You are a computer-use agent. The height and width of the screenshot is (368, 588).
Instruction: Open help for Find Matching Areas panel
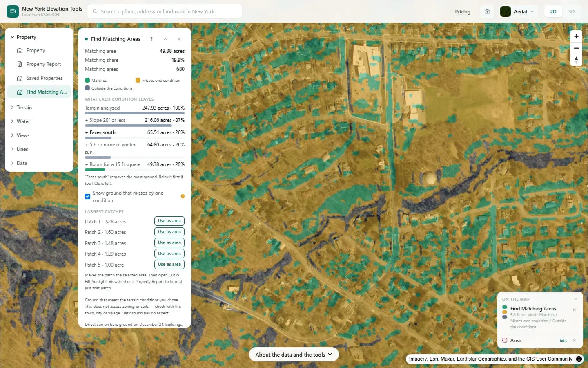(x=151, y=39)
